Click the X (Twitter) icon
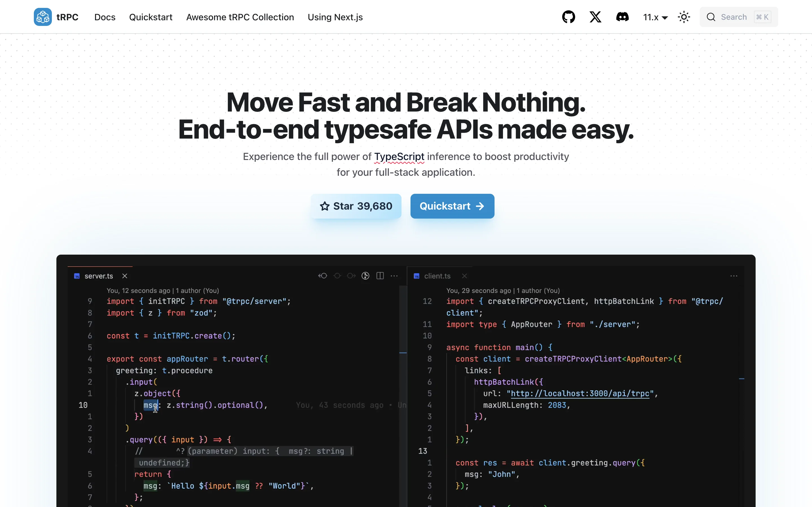Image resolution: width=812 pixels, height=507 pixels. (595, 17)
